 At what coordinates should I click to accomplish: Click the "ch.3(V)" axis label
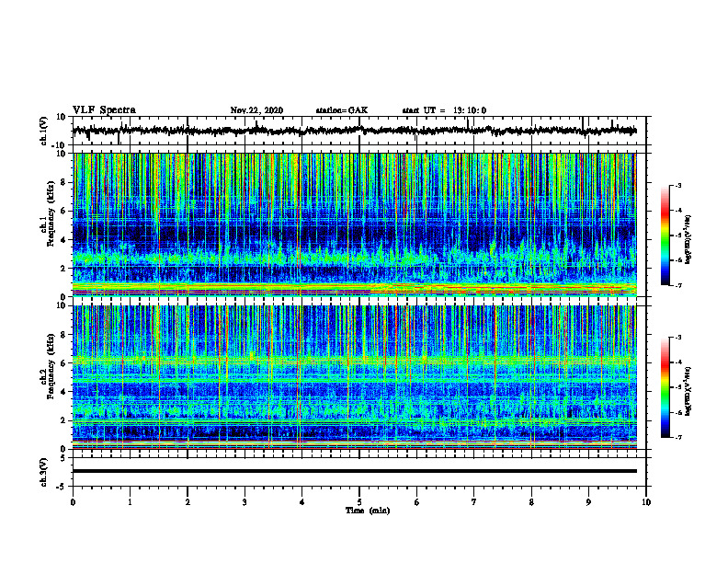coord(44,473)
